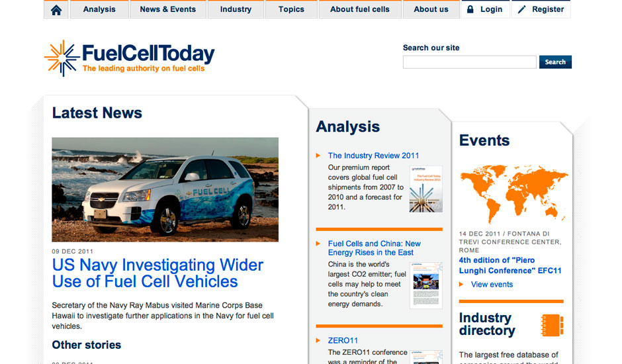The height and width of the screenshot is (364, 622).
Task: Open the ZERO11 analysis link
Action: (x=343, y=341)
